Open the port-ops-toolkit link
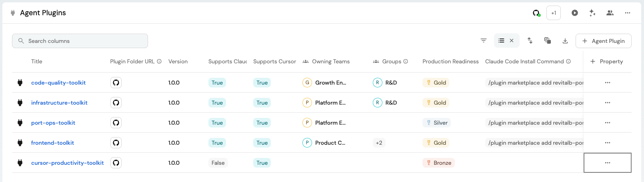The image size is (644, 182). tap(53, 123)
